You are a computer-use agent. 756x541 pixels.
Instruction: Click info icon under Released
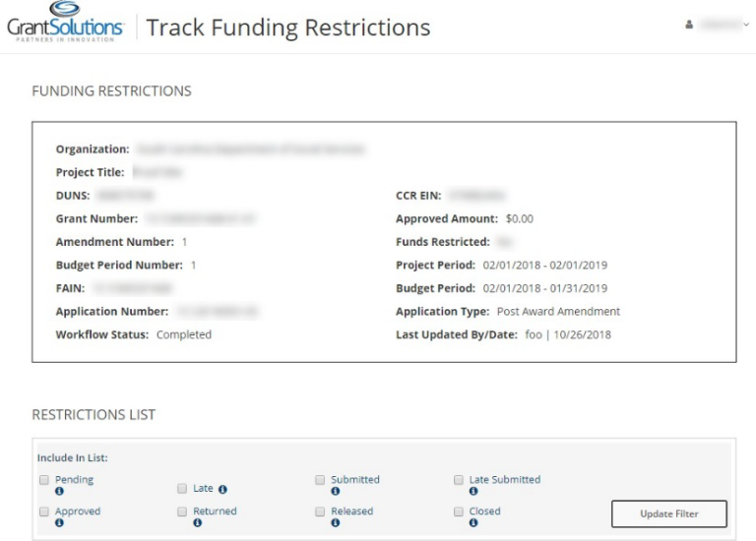(335, 522)
